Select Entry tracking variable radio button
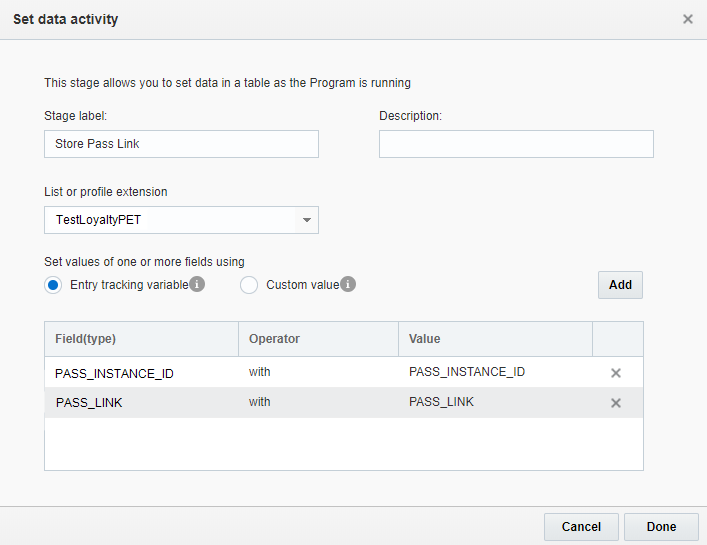This screenshot has height=545, width=707. click(54, 285)
